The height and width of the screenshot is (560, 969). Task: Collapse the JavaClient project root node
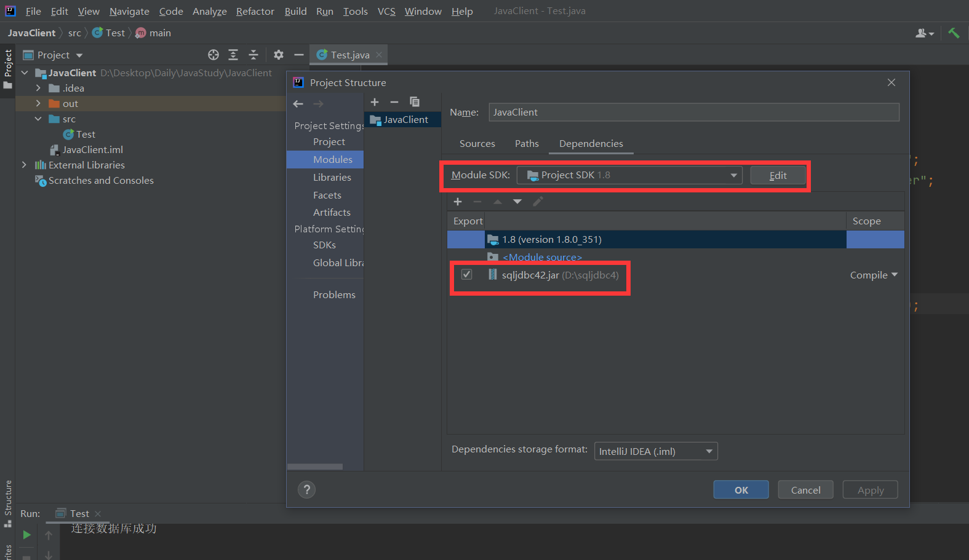click(x=25, y=73)
